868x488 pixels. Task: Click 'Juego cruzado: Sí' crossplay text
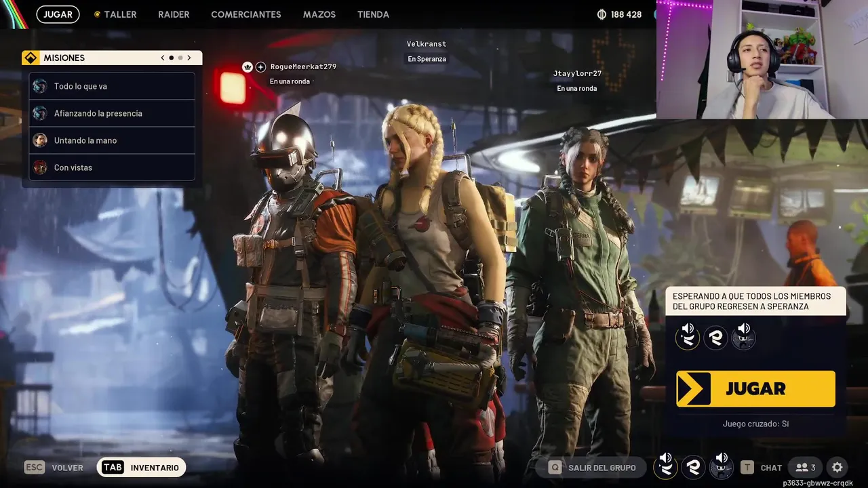[755, 424]
